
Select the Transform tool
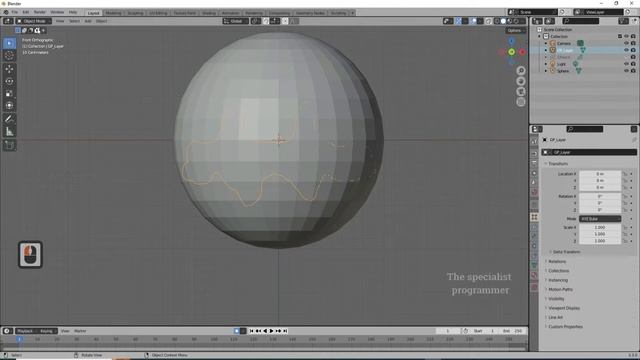tap(9, 106)
